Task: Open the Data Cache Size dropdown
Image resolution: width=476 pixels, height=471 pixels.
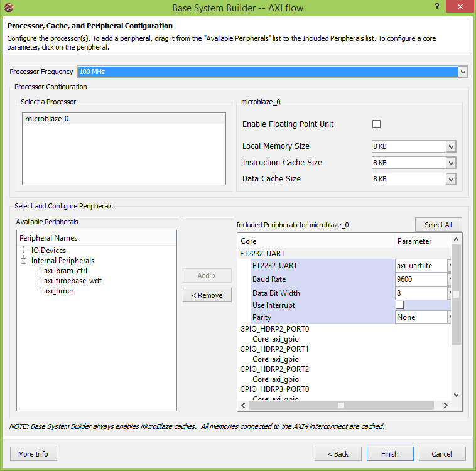Action: (450, 179)
